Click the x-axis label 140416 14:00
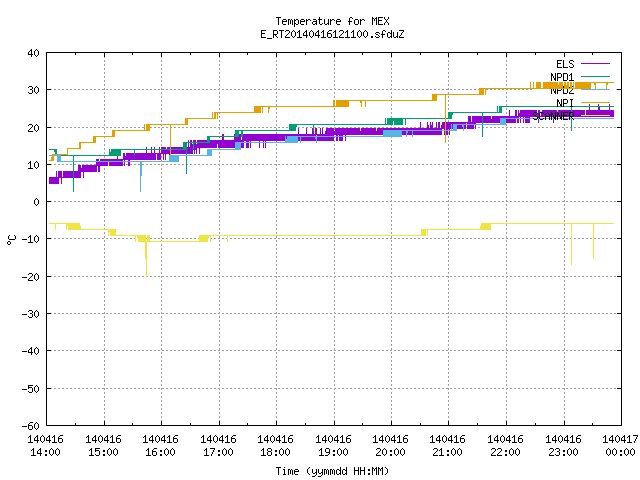Screen dimensions: 640x480 pyautogui.click(x=46, y=446)
